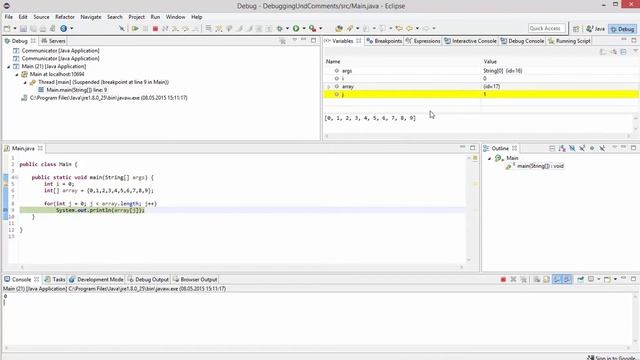Click the Value column header
The image size is (640, 360).
490,62
